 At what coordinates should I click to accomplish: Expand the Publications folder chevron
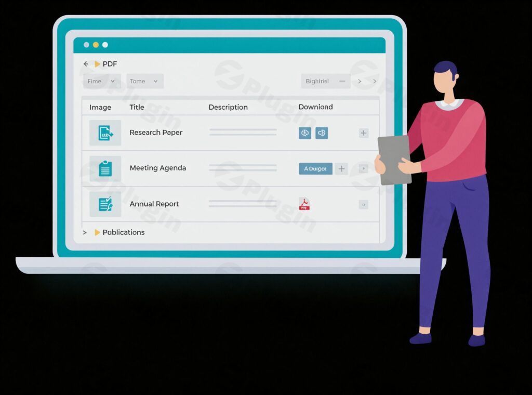(85, 232)
